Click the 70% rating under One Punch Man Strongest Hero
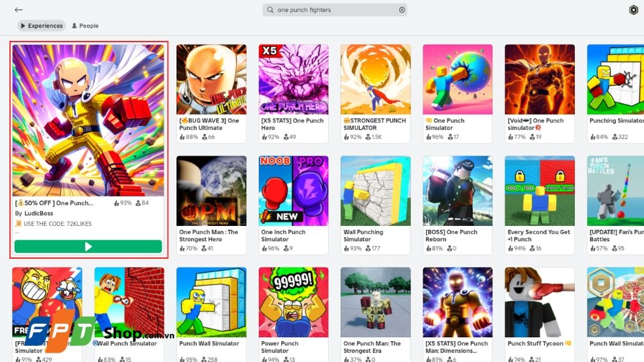Screen dimensions: 644x362 tap(189, 248)
